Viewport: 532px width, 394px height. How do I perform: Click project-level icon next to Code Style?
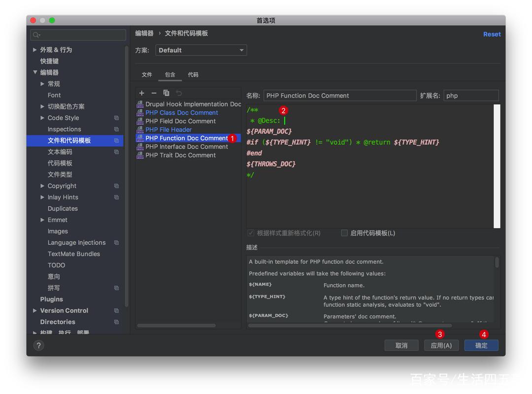pyautogui.click(x=116, y=118)
